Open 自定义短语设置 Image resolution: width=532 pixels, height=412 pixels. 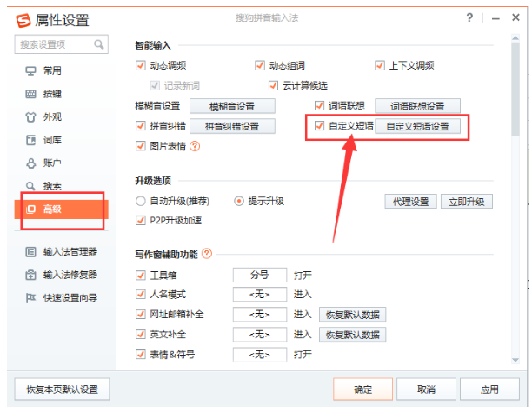(x=417, y=127)
